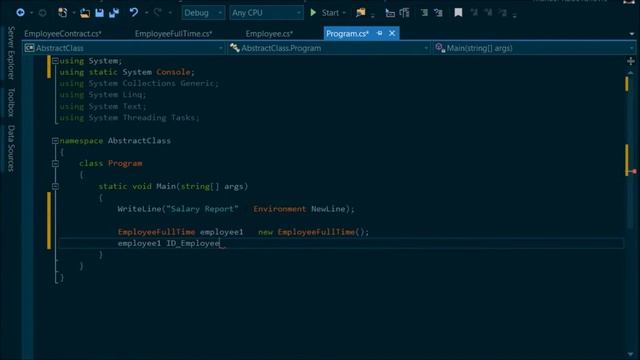Click the toolbar icon left of Comment Selection
Image resolution: width=640 pixels, height=360 pixels.
pos(404,13)
